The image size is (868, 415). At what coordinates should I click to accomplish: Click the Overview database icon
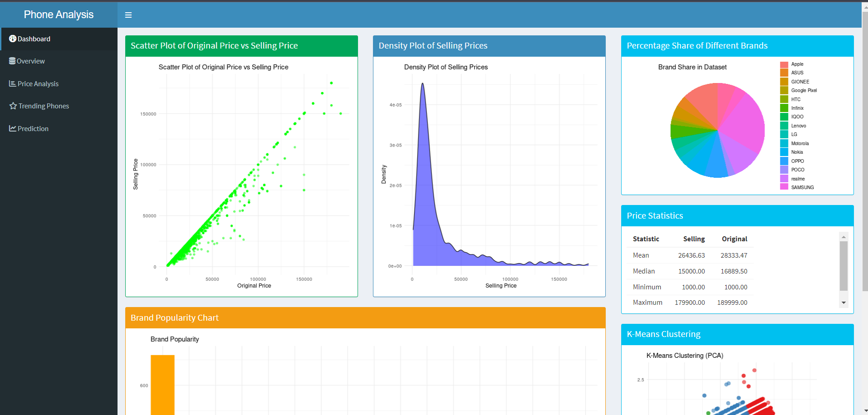click(12, 61)
